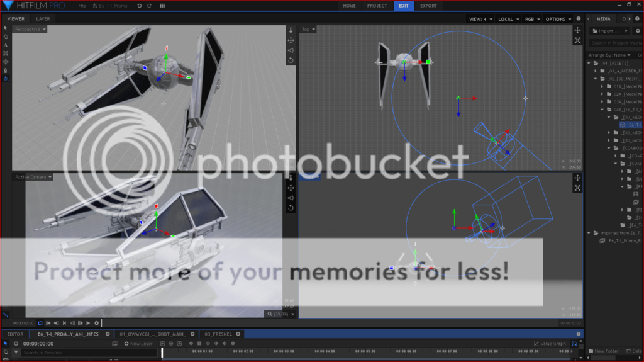Click the bottom-right view frame-all icon
Viewport: 644px width, 362px height.
[x=577, y=188]
